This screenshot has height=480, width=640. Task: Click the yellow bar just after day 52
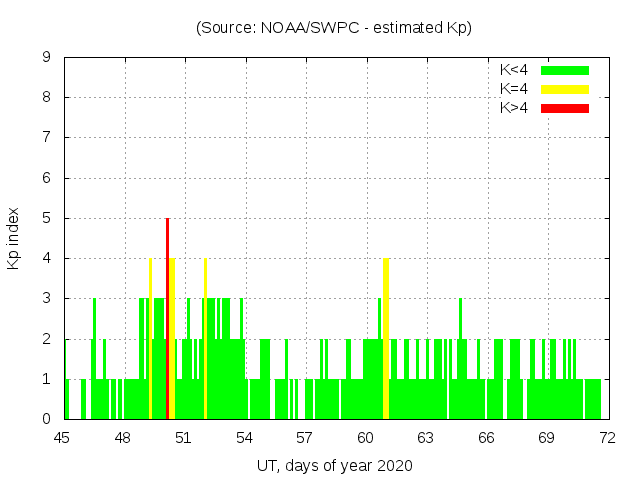tap(205, 340)
